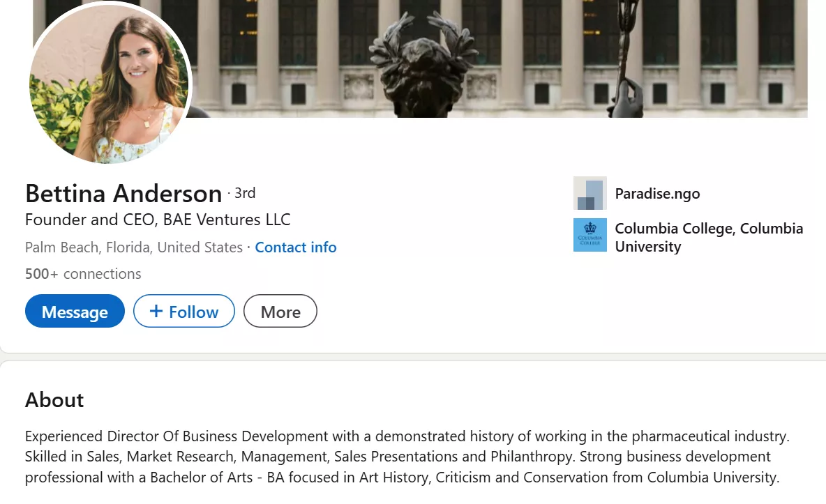Image resolution: width=826 pixels, height=504 pixels.
Task: Open the Paradise.ngo company name link
Action: 657,194
